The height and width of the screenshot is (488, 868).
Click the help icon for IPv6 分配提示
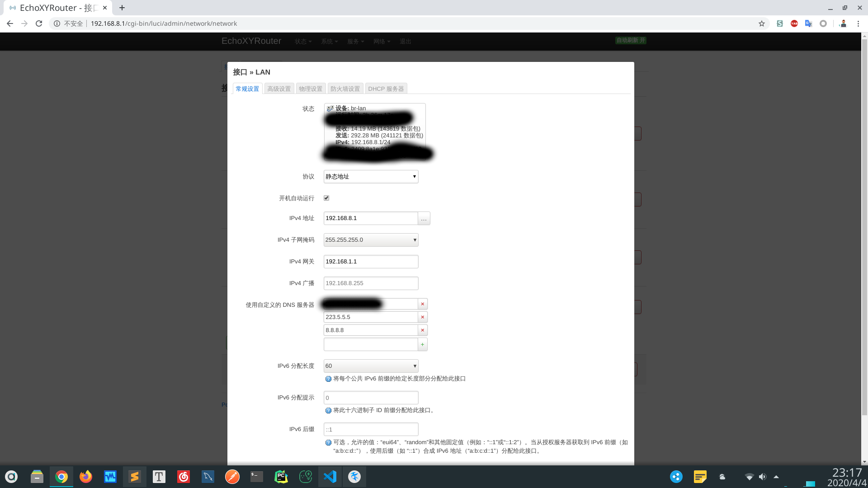[329, 411]
